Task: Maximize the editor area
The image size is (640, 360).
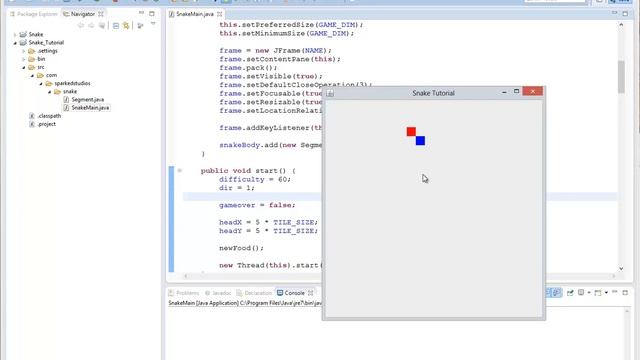Action: 625,13
